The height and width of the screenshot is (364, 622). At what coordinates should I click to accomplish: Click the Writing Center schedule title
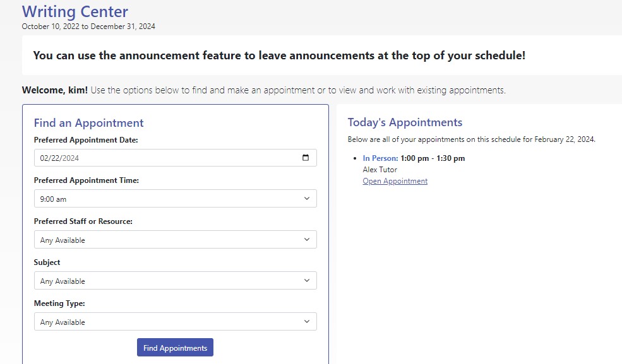point(75,11)
